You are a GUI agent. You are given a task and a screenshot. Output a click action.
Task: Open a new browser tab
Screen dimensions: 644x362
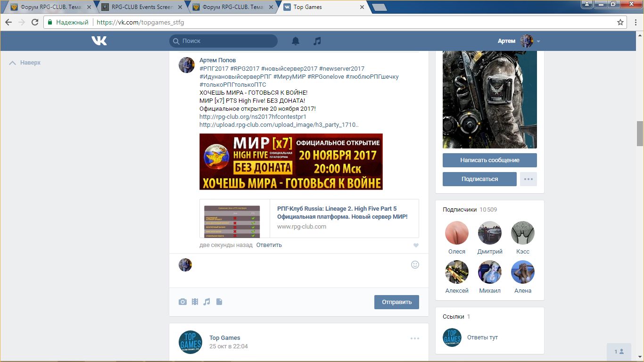pyautogui.click(x=379, y=8)
